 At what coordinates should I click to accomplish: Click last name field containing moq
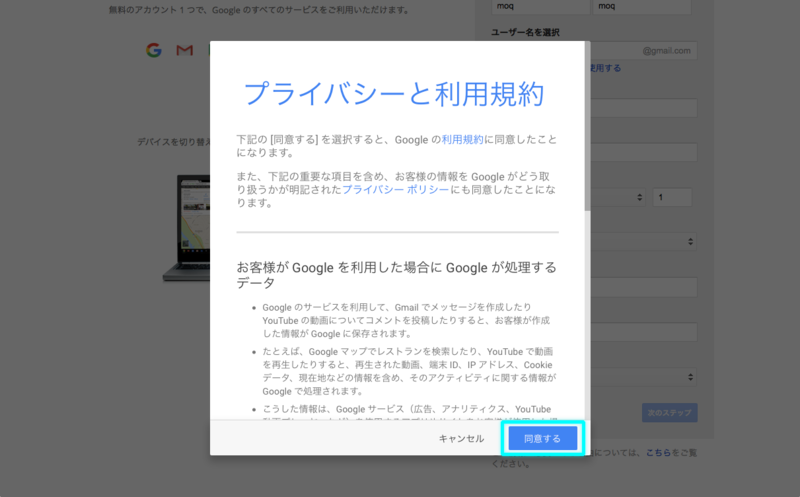click(x=644, y=7)
